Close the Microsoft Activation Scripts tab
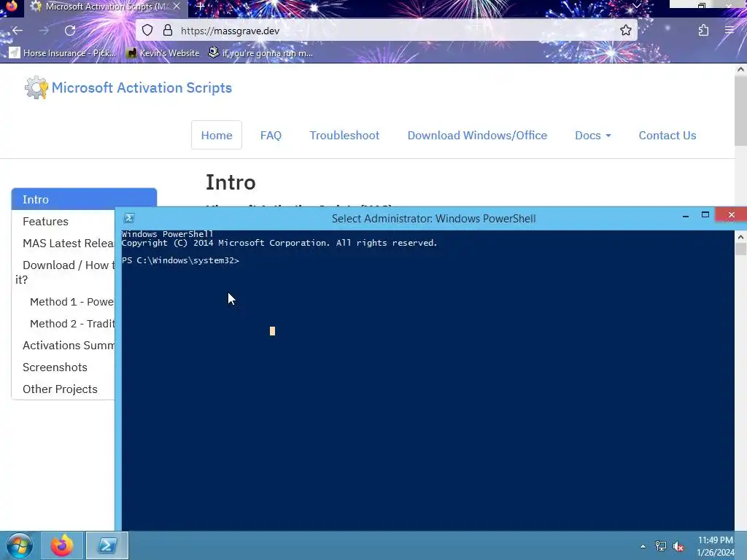 (x=177, y=6)
